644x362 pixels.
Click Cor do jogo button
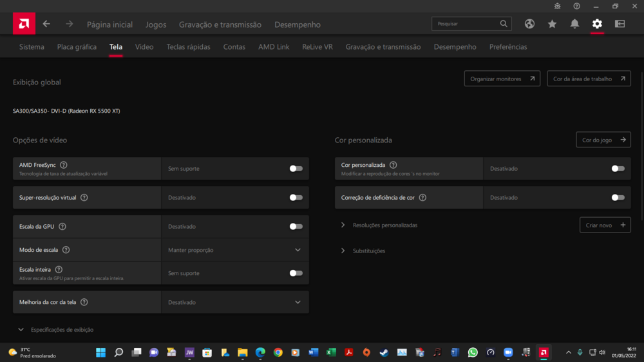(603, 140)
